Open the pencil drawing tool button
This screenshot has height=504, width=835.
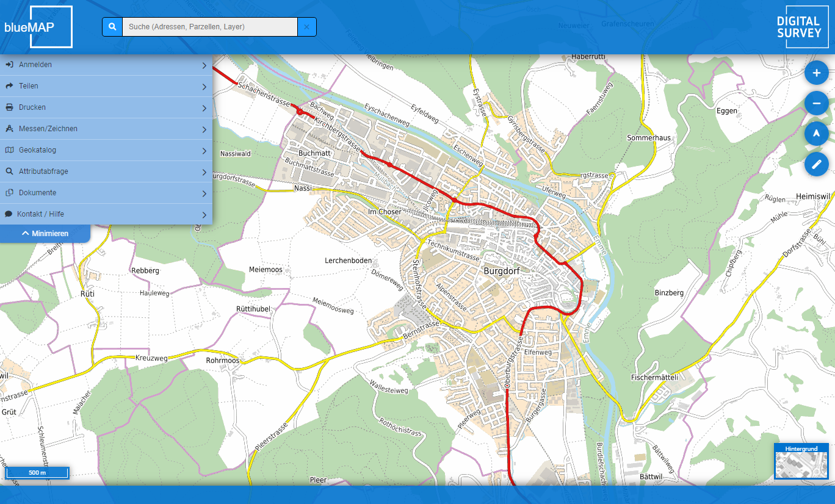coord(816,164)
